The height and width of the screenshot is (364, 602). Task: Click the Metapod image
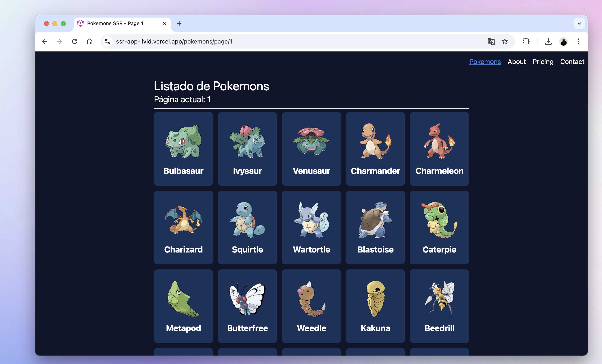(x=183, y=298)
